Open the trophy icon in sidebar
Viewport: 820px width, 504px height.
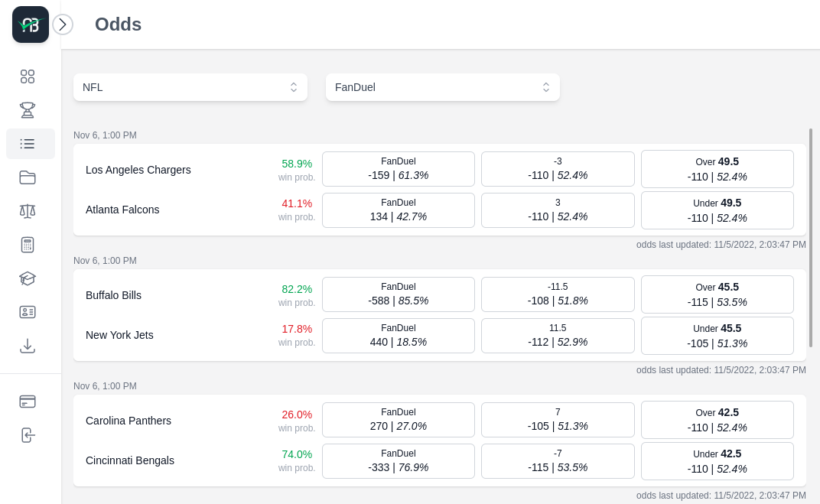coord(28,110)
